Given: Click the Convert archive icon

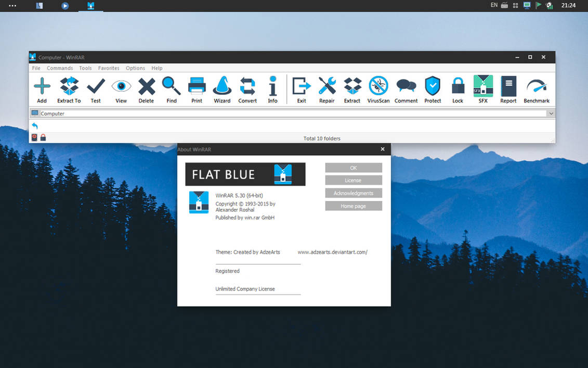Looking at the screenshot, I should click(x=247, y=88).
